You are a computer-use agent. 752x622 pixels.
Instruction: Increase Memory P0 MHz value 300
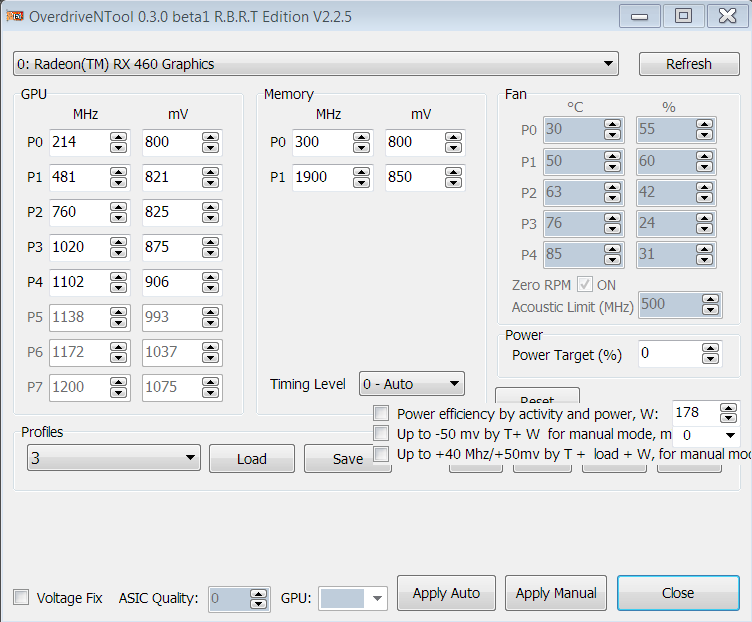(361, 137)
